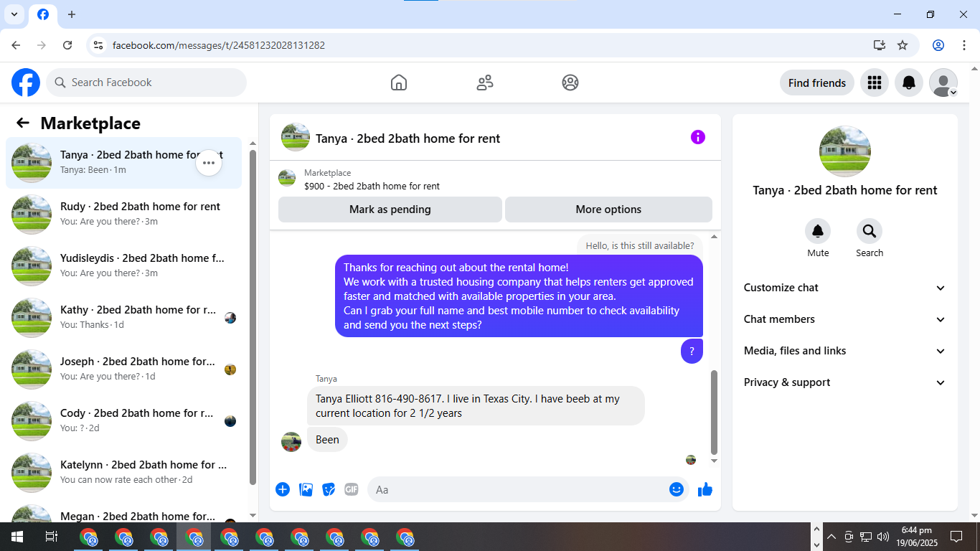Click the Mark as pending button

coord(390,209)
